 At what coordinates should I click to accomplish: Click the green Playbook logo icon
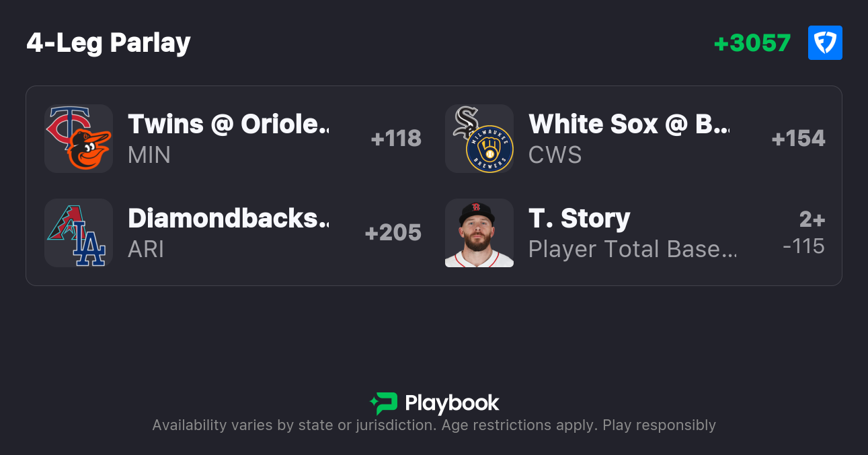[384, 403]
